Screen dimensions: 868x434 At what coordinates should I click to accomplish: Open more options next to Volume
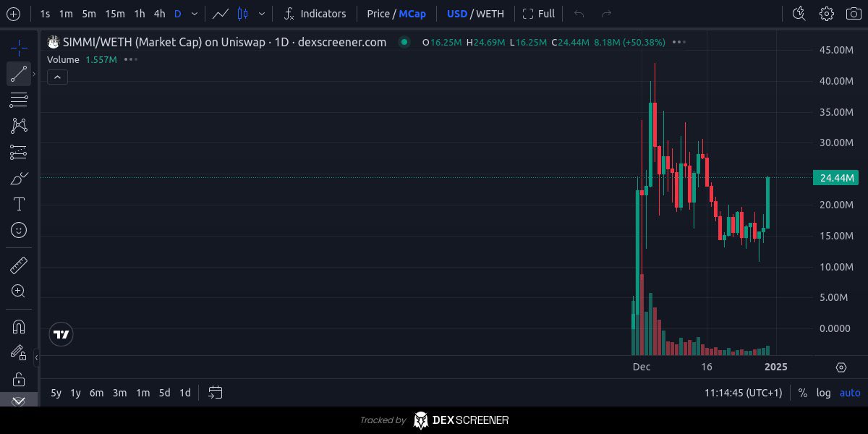[x=130, y=59]
